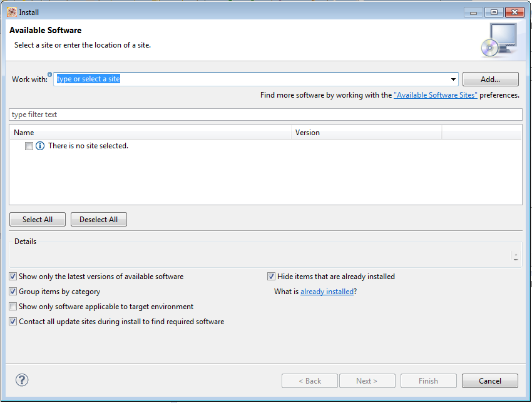Click the Name column header
Viewport: 532px width, 403px height.
pos(150,133)
